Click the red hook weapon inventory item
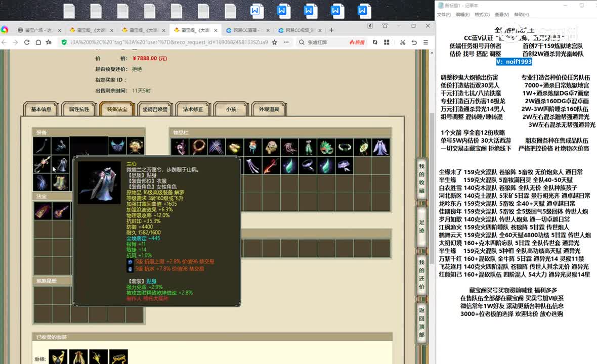The image size is (597, 364). point(271,165)
